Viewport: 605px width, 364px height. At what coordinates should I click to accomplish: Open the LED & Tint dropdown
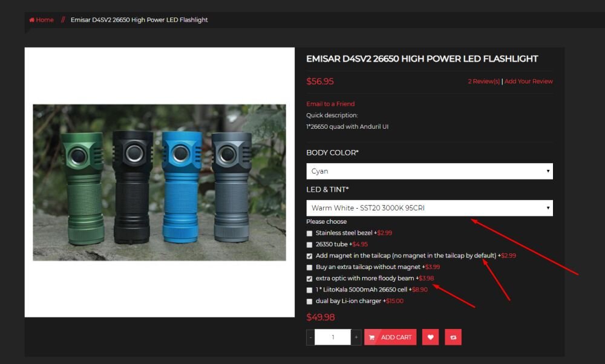pyautogui.click(x=430, y=208)
